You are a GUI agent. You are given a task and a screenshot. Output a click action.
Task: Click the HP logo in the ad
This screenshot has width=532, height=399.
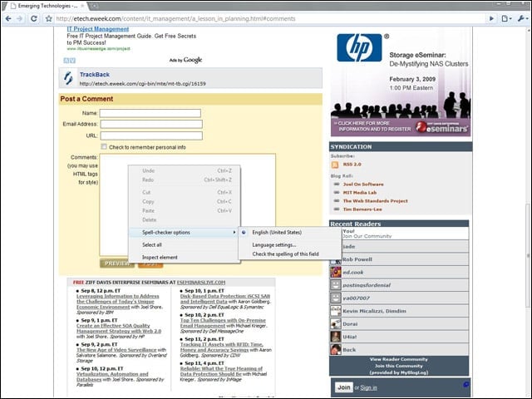point(359,47)
